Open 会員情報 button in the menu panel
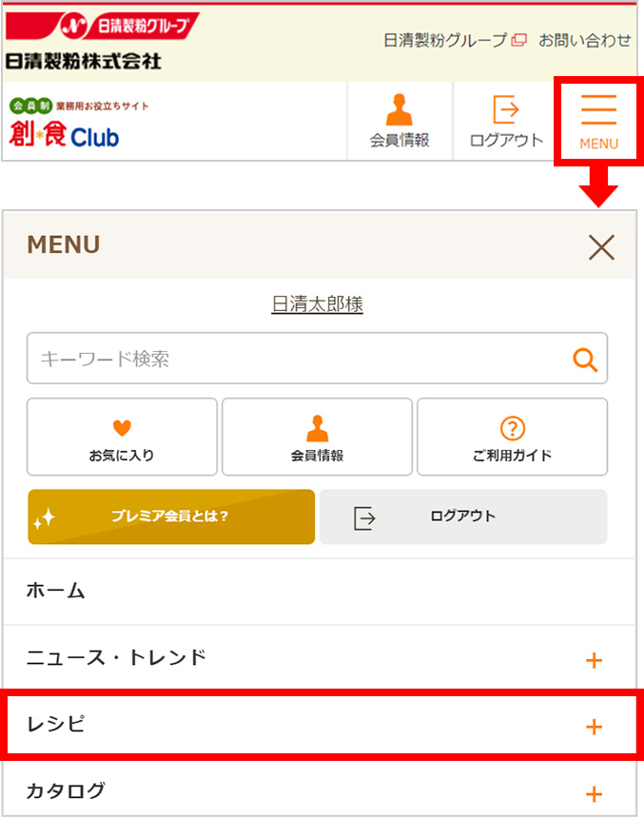 (317, 437)
